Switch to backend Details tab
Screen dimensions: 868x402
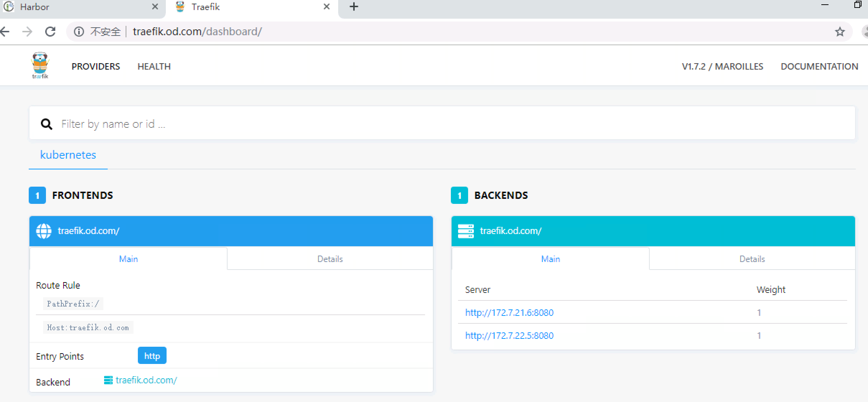click(752, 259)
